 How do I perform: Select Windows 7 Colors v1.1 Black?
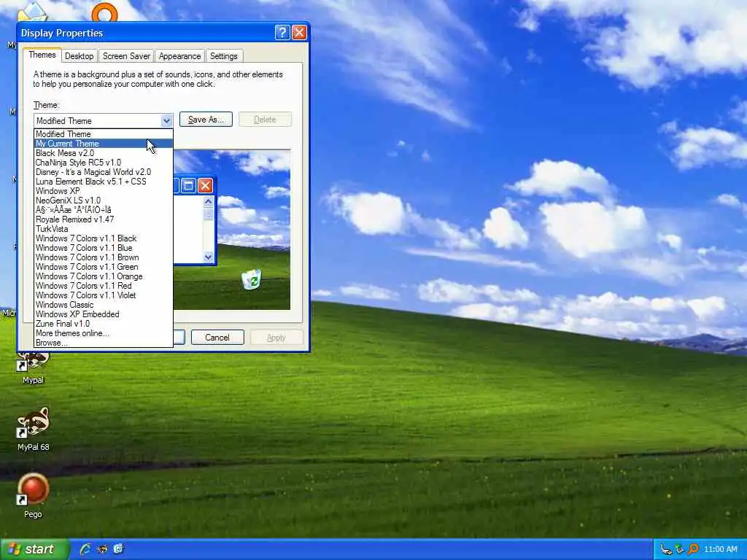point(104,238)
